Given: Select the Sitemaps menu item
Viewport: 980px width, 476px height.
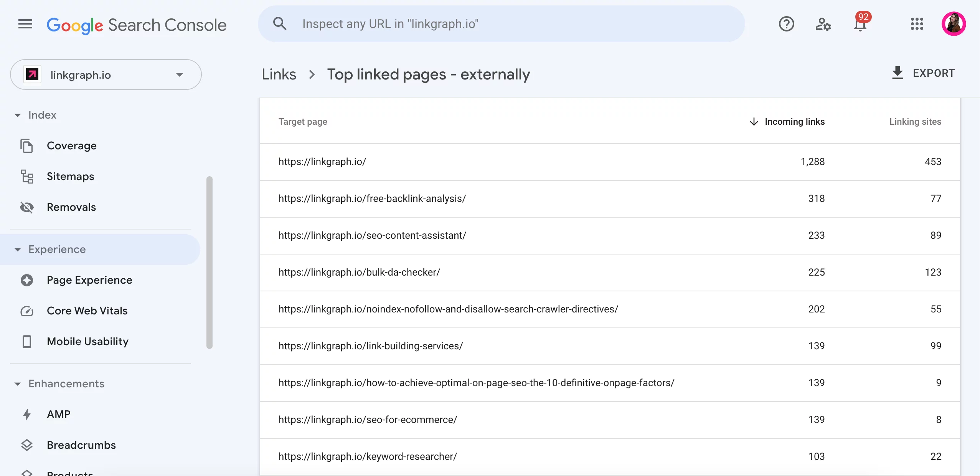Looking at the screenshot, I should point(71,176).
